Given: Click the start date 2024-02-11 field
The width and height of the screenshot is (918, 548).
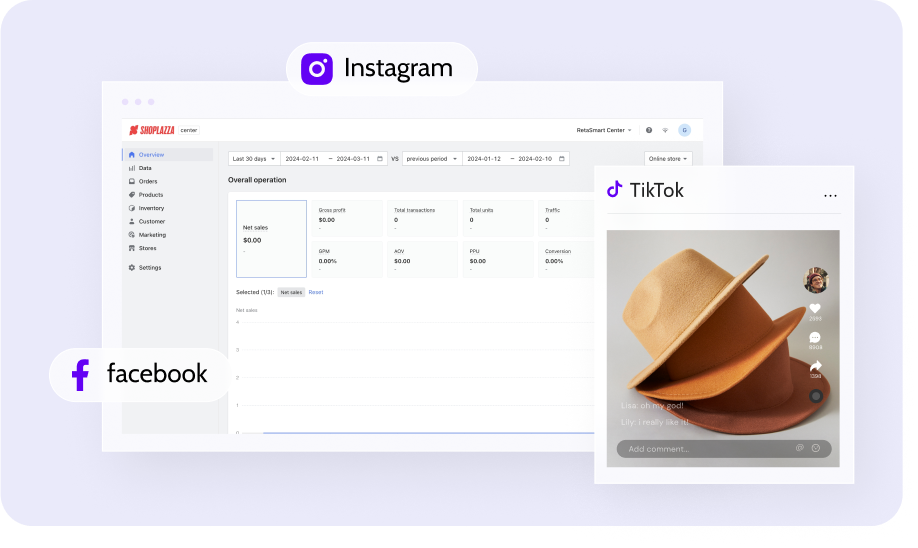Looking at the screenshot, I should (302, 159).
